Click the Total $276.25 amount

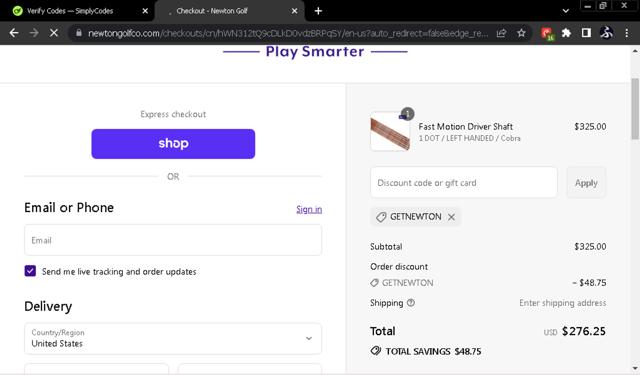tap(584, 331)
